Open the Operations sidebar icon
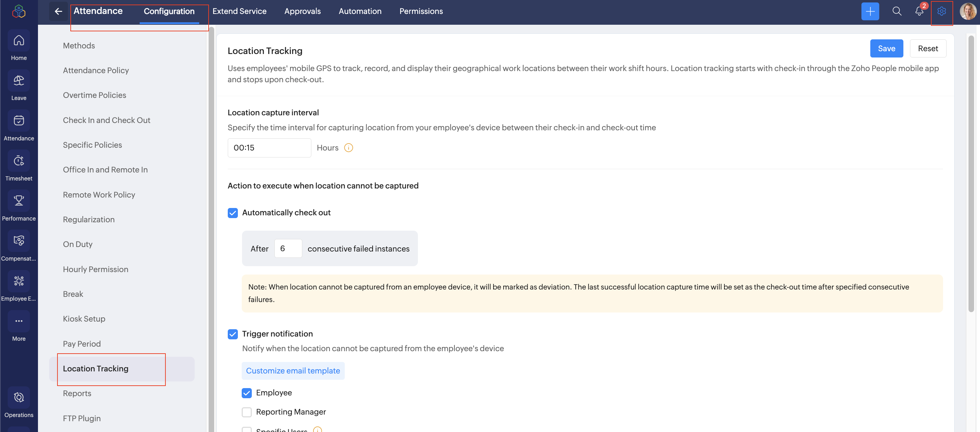The image size is (980, 432). [x=19, y=398]
